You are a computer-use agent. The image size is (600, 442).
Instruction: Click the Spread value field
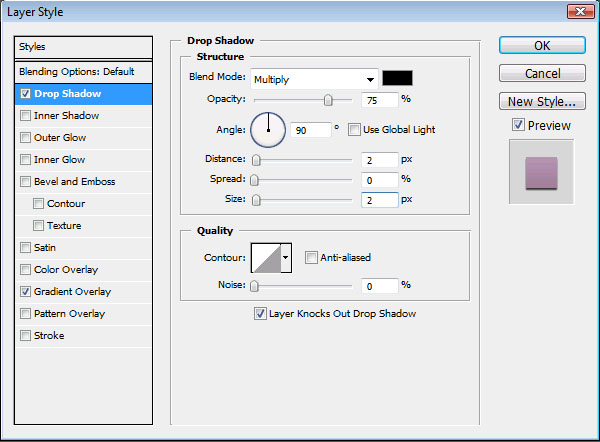coord(380,180)
